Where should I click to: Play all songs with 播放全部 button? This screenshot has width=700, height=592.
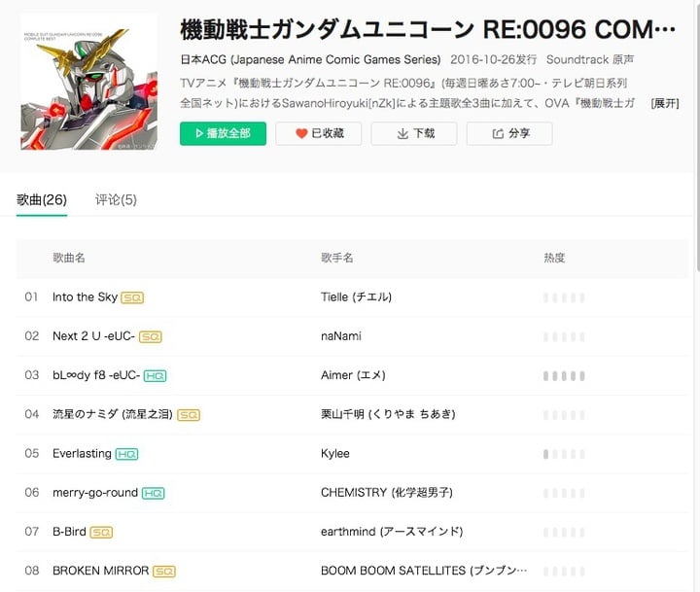click(x=223, y=133)
